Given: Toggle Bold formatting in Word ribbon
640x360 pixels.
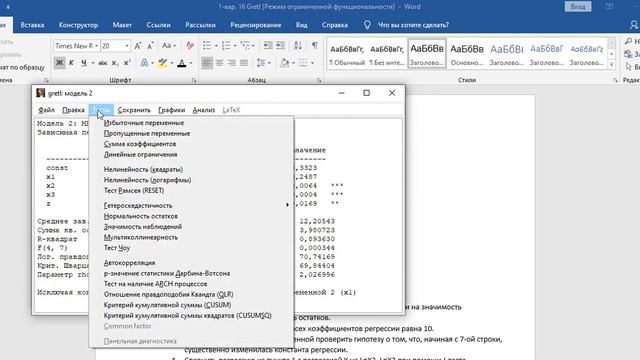Looking at the screenshot, I should 59,63.
